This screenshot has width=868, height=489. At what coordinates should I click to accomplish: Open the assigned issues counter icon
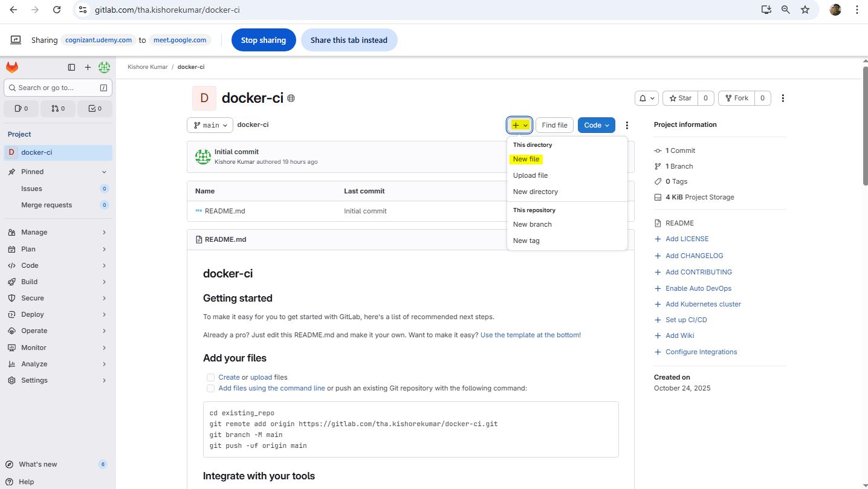(21, 109)
